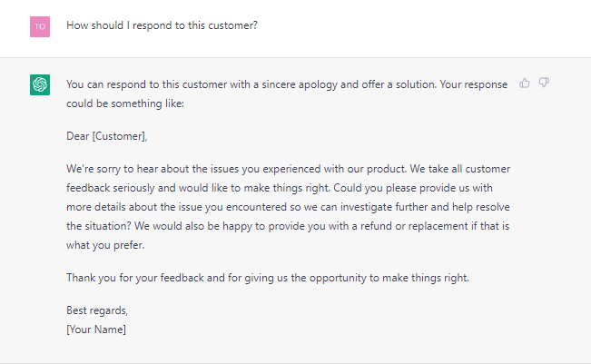Click the "[Customer]" placeholder text
Screen dimensions: 591x364
coord(119,136)
